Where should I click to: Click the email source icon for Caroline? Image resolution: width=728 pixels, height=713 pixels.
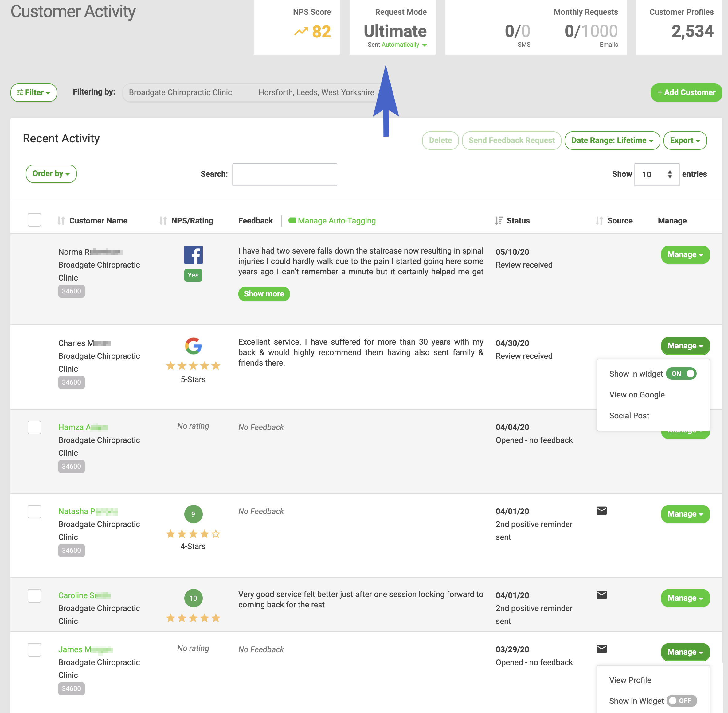(601, 595)
